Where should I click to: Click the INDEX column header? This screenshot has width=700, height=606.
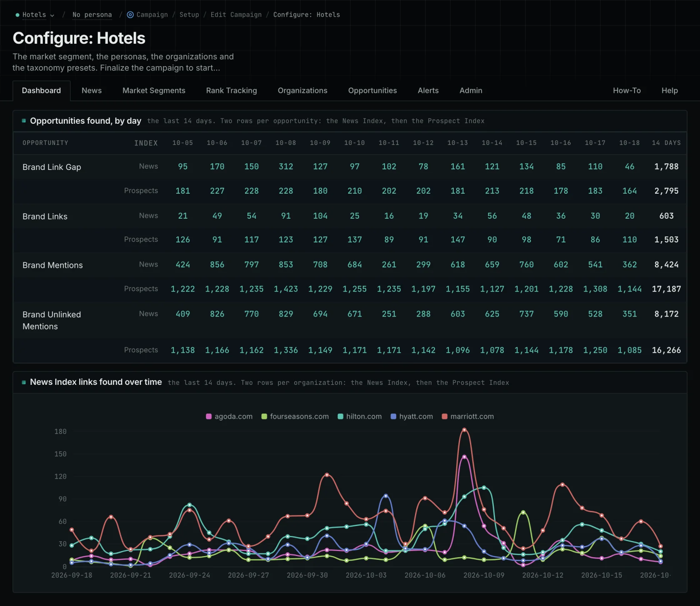click(x=146, y=143)
